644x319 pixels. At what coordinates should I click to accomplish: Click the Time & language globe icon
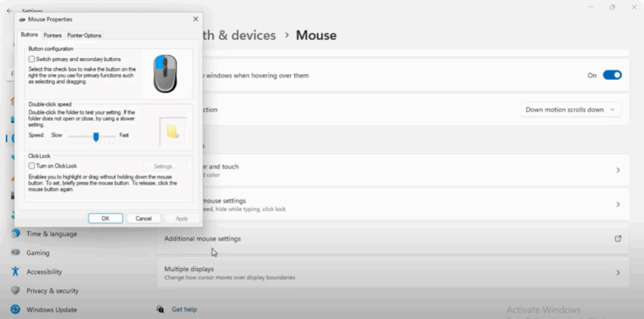16,233
